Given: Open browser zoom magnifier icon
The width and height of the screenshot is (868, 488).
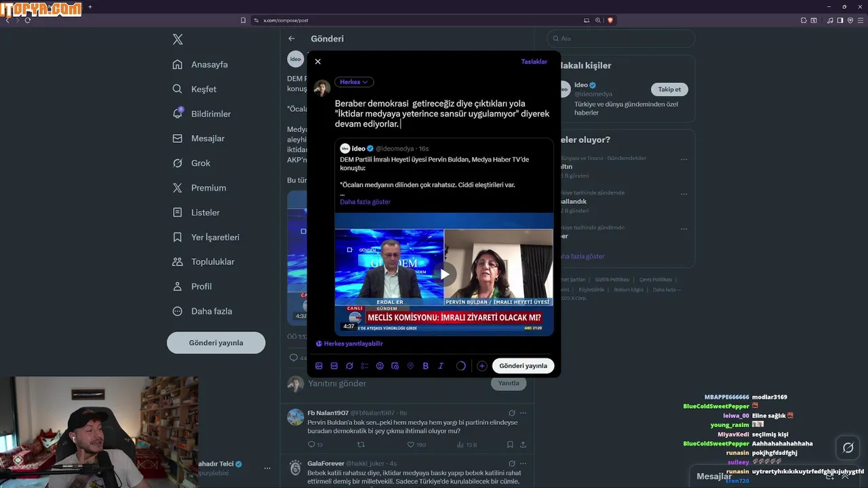Looking at the screenshot, I should pos(598,20).
